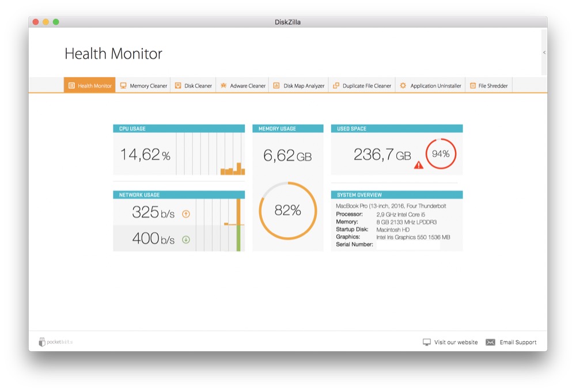Click the Duplicate File Cleaner icon
Screen dimensions: 576x392
[x=336, y=86]
